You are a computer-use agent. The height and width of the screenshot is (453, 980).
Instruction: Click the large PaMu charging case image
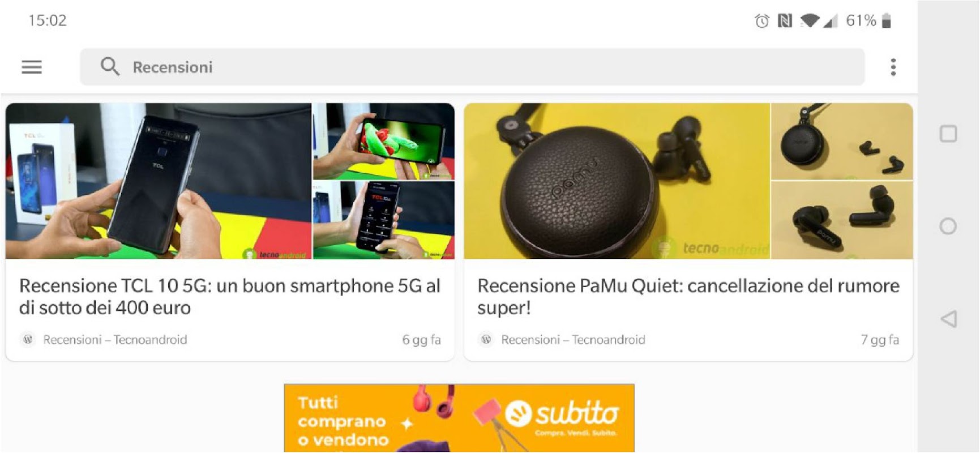[617, 181]
